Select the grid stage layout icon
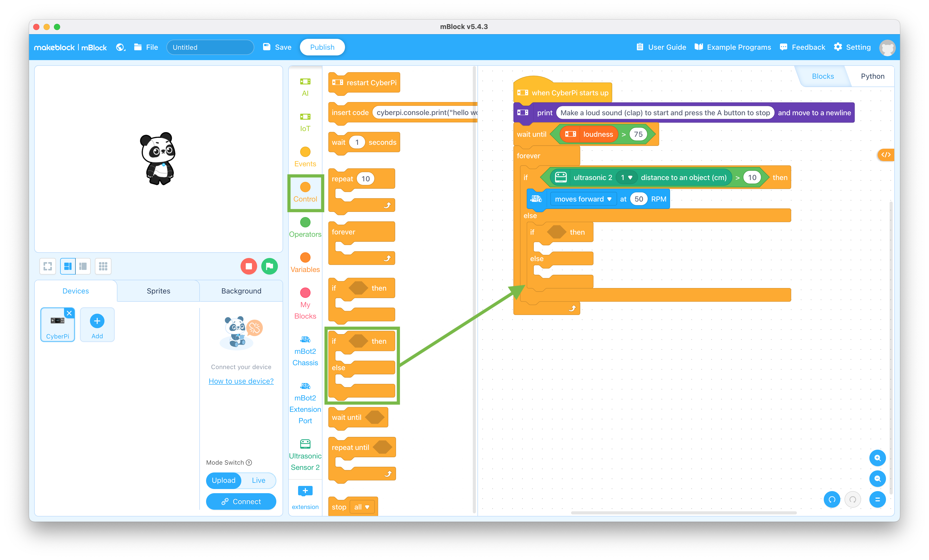 pyautogui.click(x=103, y=266)
